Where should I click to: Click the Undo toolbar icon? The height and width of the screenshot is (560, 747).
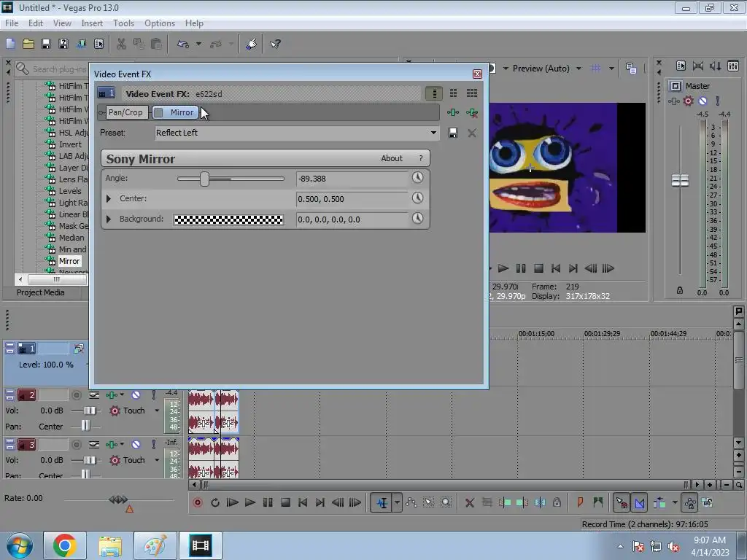[183, 44]
